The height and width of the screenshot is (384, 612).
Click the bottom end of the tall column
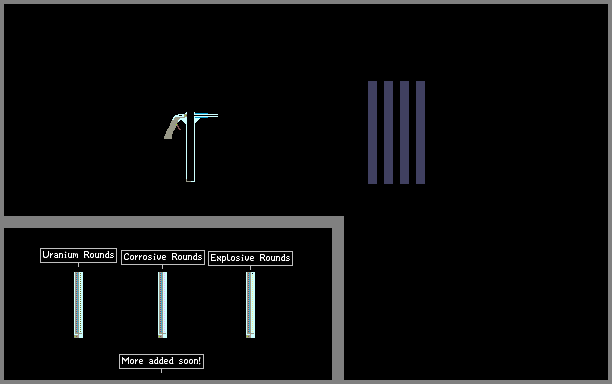click(x=190, y=180)
